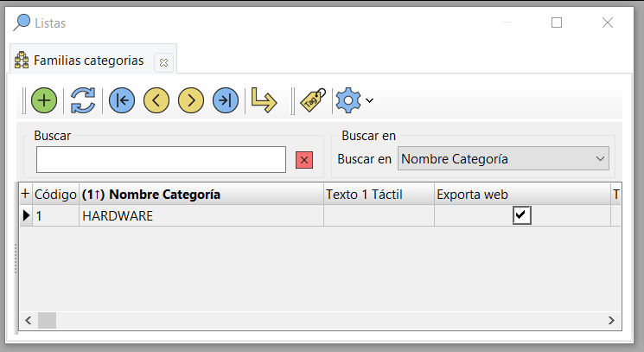644x352 pixels.
Task: Open the Buscar en Nombre Categoría dropdown
Action: pyautogui.click(x=503, y=158)
